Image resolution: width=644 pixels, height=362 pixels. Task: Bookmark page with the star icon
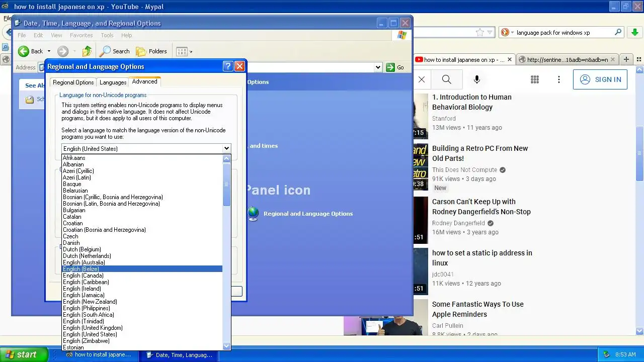pos(480,32)
